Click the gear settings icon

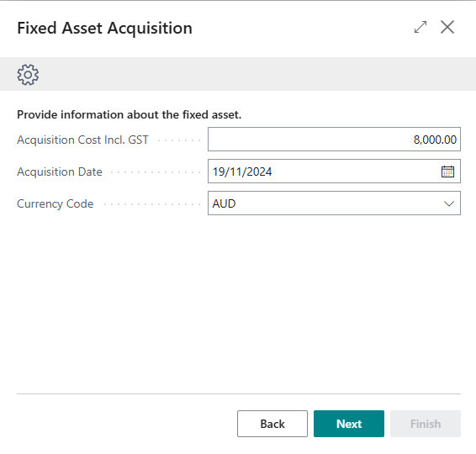[x=28, y=75]
